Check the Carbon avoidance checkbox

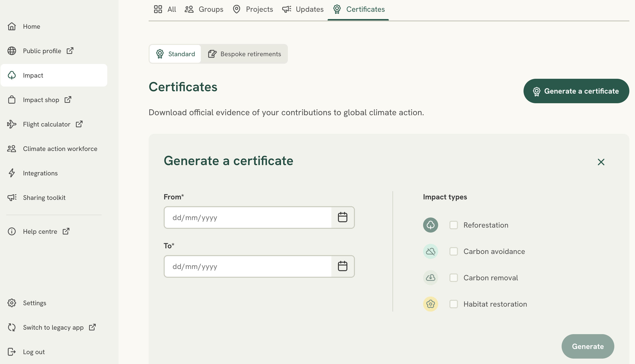tap(453, 251)
